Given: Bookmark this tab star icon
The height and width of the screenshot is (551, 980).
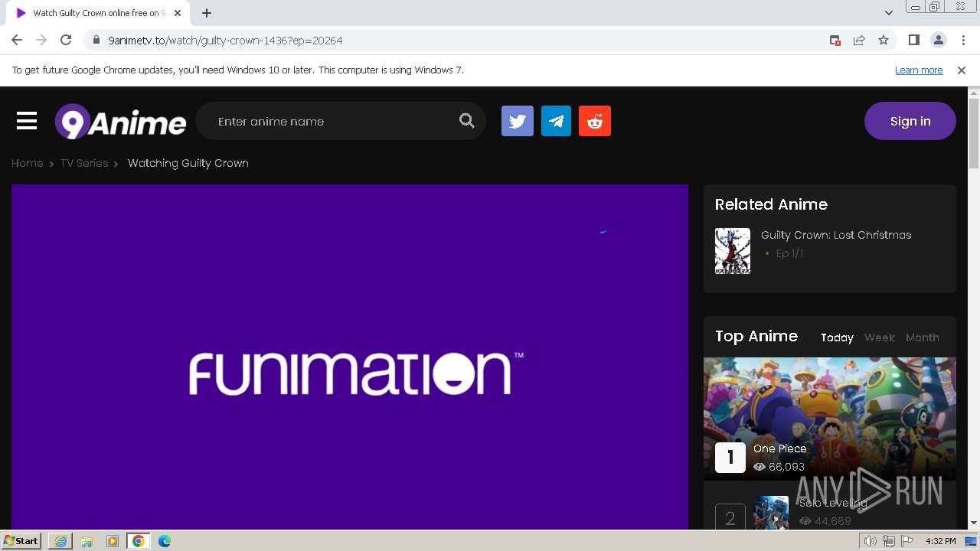Looking at the screenshot, I should 884,41.
